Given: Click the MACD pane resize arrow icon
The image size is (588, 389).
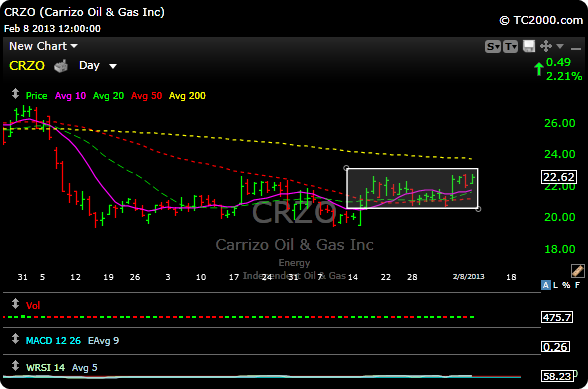Looking at the screenshot, I should pyautogui.click(x=15, y=338).
